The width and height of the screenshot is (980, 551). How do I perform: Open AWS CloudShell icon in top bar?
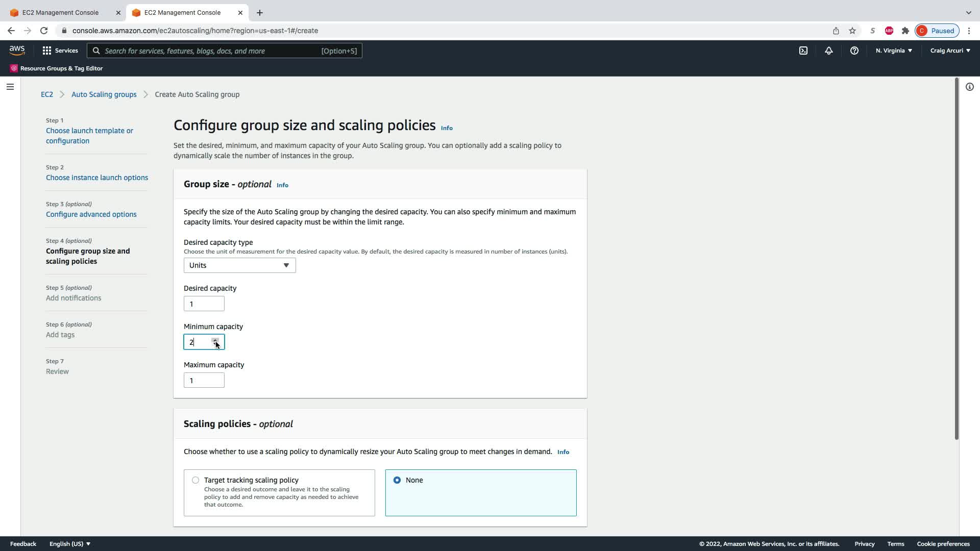click(x=803, y=51)
